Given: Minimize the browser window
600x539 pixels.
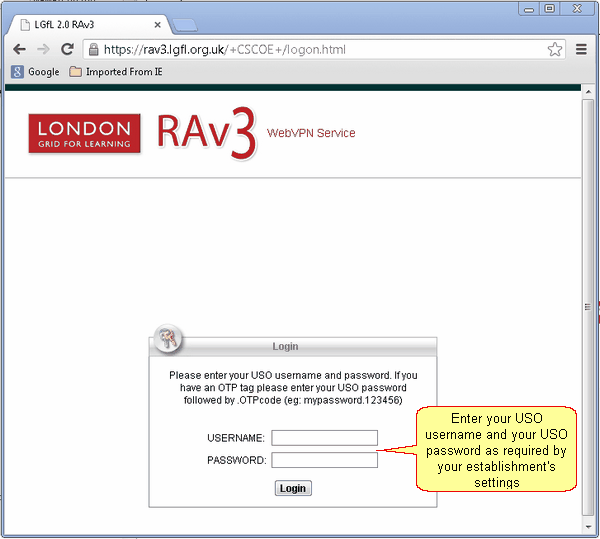Looking at the screenshot, I should [x=529, y=9].
